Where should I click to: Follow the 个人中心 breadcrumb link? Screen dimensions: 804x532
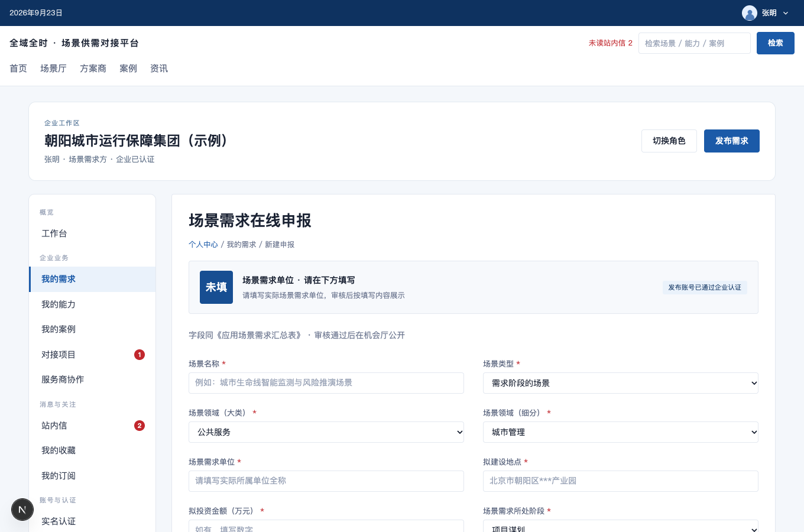[x=203, y=245]
